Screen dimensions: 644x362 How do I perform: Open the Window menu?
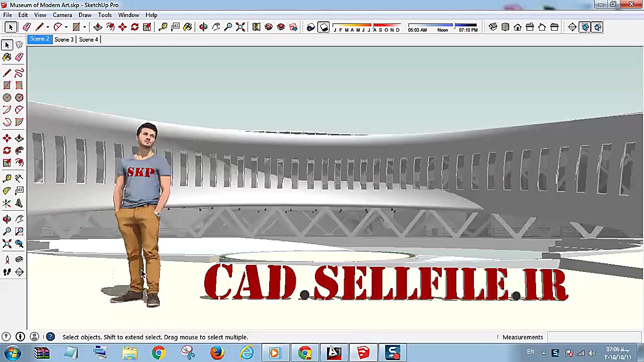(128, 15)
